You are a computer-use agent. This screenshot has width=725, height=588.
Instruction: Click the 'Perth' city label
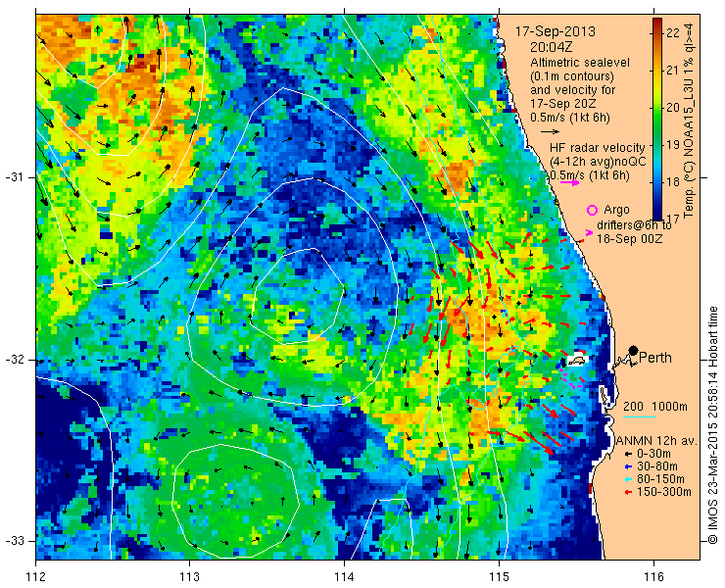(x=655, y=358)
